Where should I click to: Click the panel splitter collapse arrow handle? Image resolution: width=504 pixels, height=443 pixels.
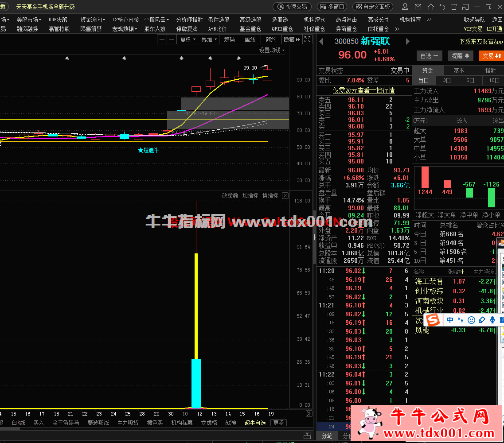click(314, 237)
